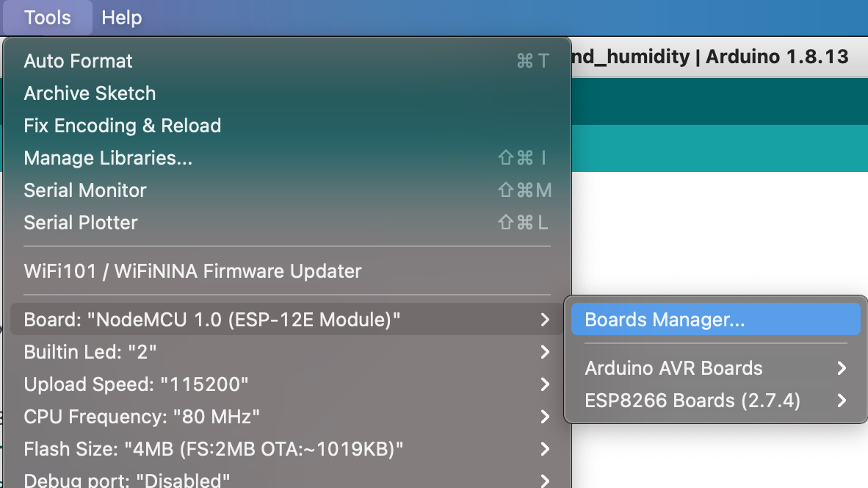Image resolution: width=868 pixels, height=488 pixels.
Task: Expand Upload Speed "115200" options
Action: tap(136, 384)
